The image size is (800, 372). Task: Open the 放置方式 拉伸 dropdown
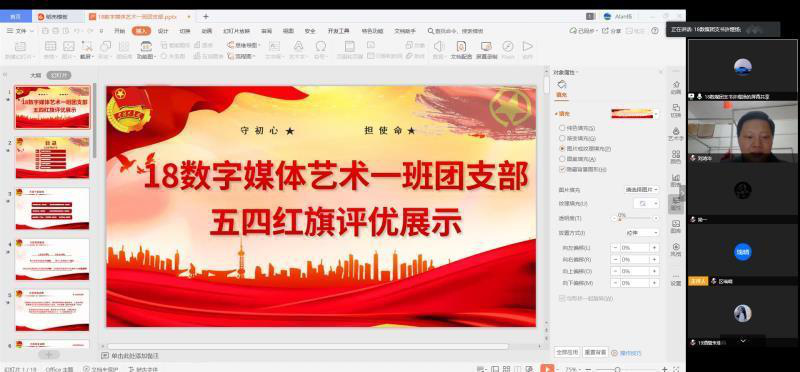coord(642,233)
